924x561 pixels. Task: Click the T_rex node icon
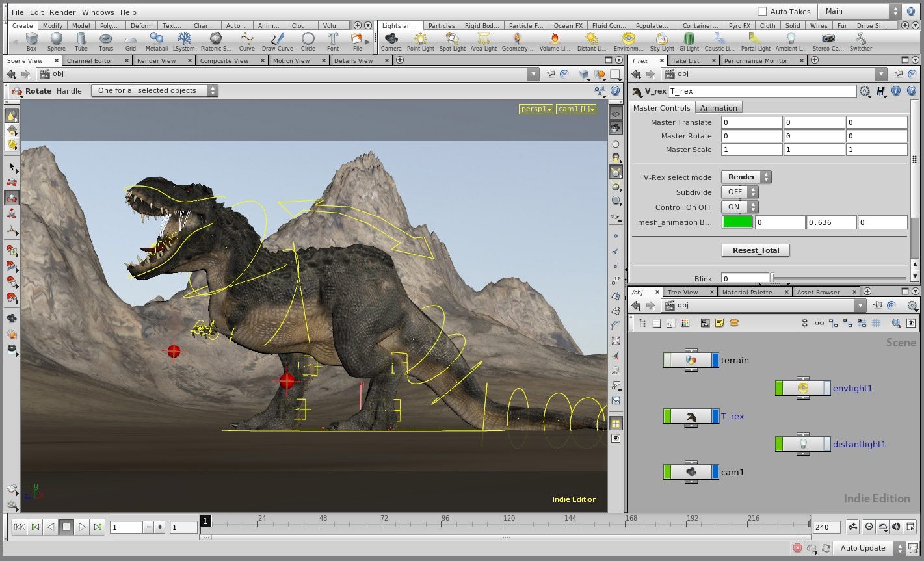691,416
